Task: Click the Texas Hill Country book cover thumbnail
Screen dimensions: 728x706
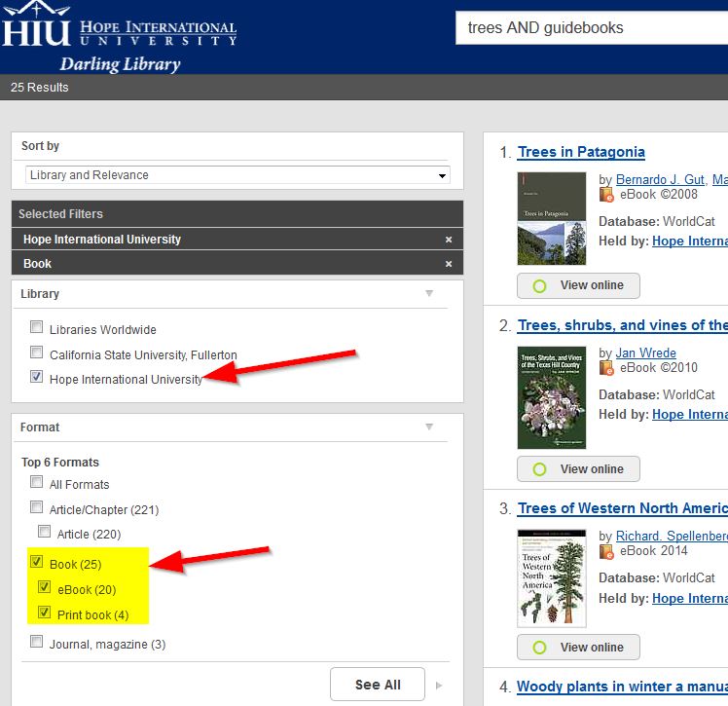Action: [x=552, y=397]
